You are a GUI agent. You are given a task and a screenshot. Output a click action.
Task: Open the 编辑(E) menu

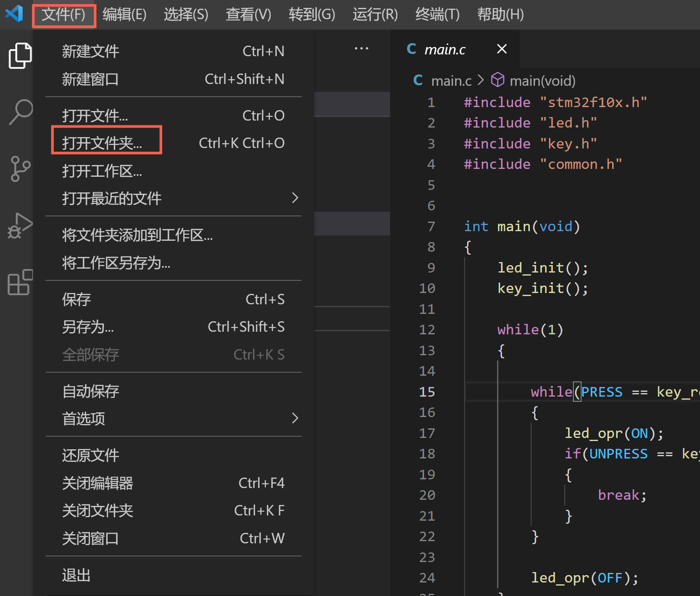(124, 14)
